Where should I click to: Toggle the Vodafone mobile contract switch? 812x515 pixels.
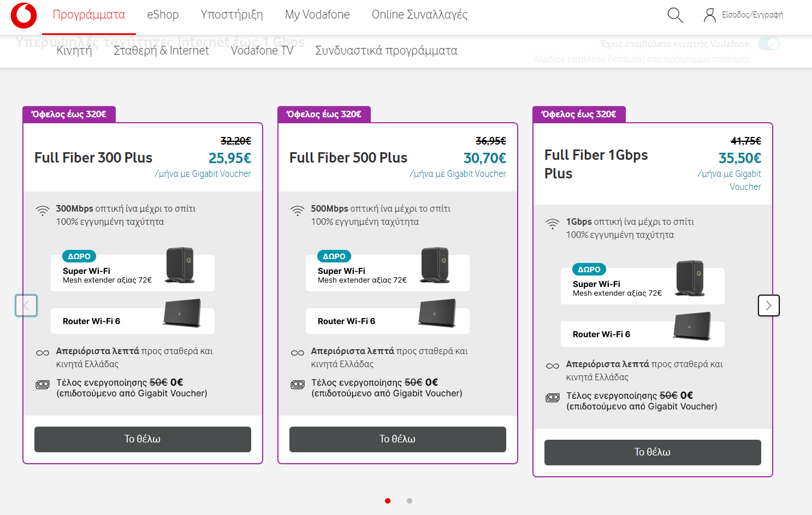pyautogui.click(x=769, y=44)
